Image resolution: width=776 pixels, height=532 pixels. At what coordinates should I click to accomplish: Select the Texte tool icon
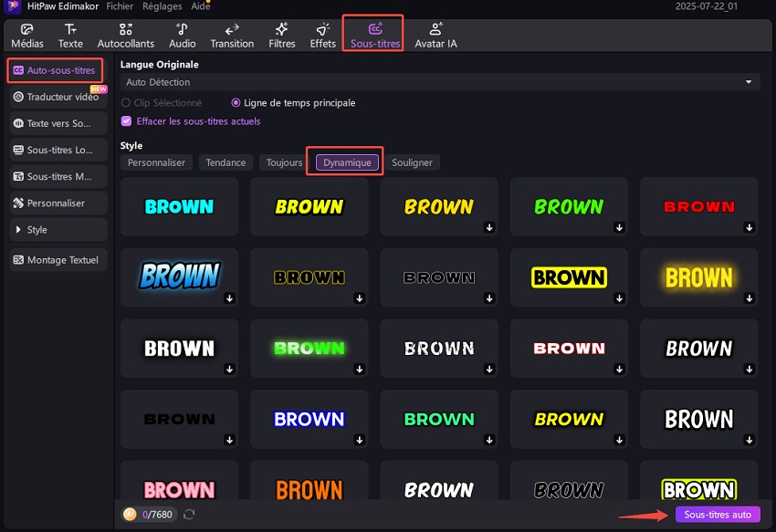click(70, 29)
